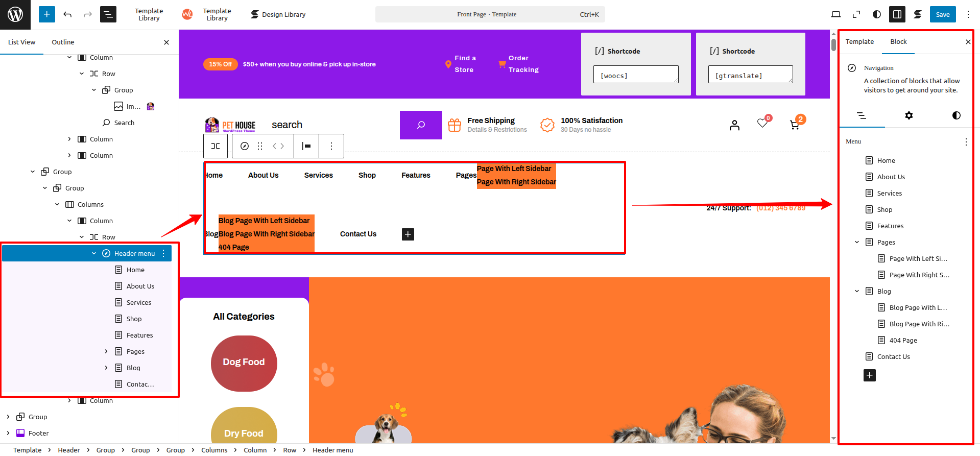
Task: Open the Styles half-circle icon in top bar
Action: (x=876, y=14)
